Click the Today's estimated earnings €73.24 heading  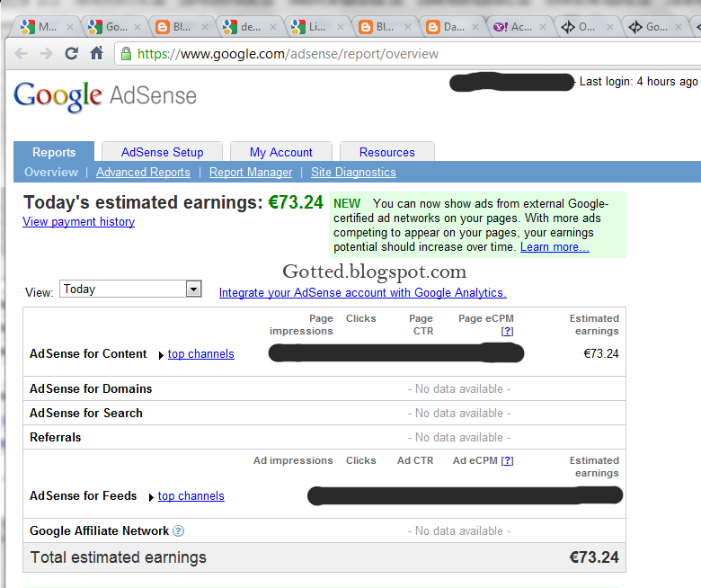pos(173,202)
